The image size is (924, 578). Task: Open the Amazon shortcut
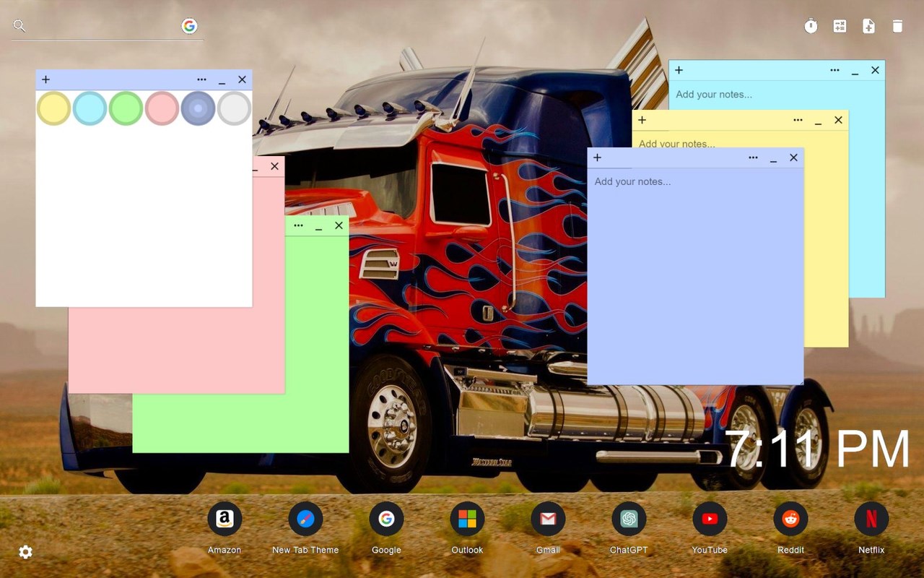pyautogui.click(x=225, y=519)
